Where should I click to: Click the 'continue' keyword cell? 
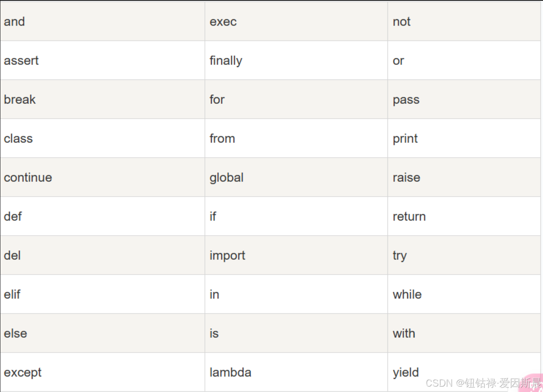[102, 177]
